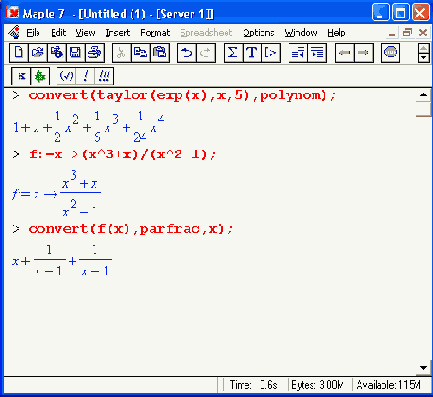Screen dimensions: 433x397
Task: Save the worksheet with the floppy icon
Action: [x=76, y=53]
